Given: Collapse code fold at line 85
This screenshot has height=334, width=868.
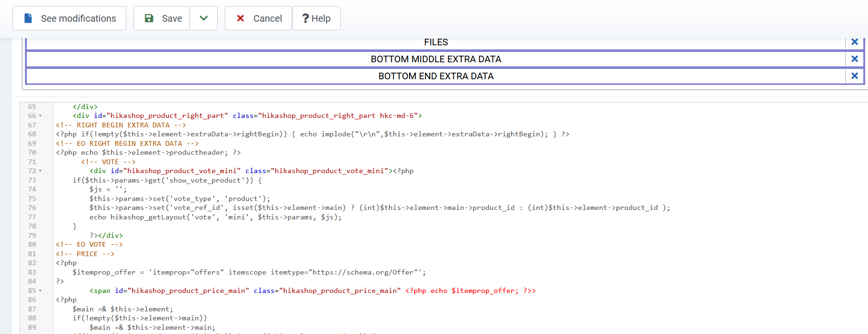Looking at the screenshot, I should point(40,291).
